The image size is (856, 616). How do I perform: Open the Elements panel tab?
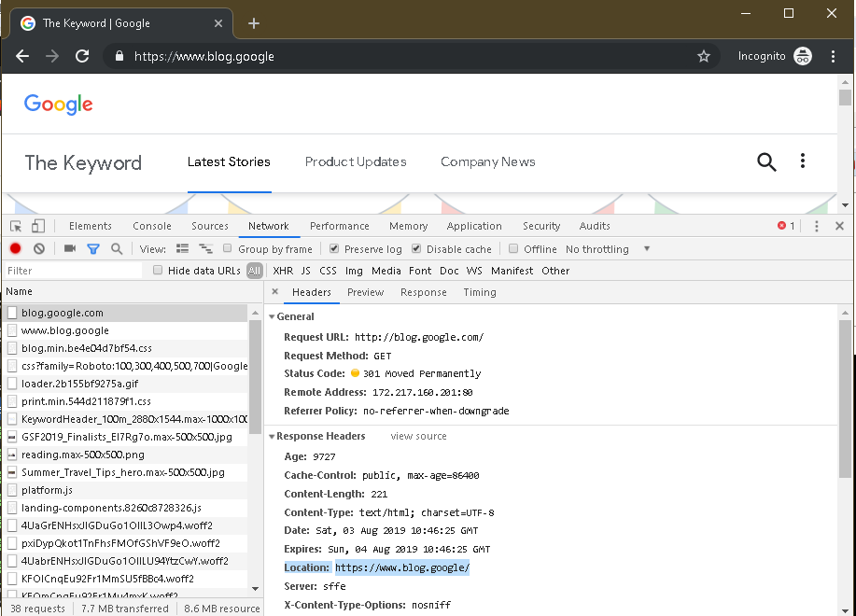[x=90, y=226]
